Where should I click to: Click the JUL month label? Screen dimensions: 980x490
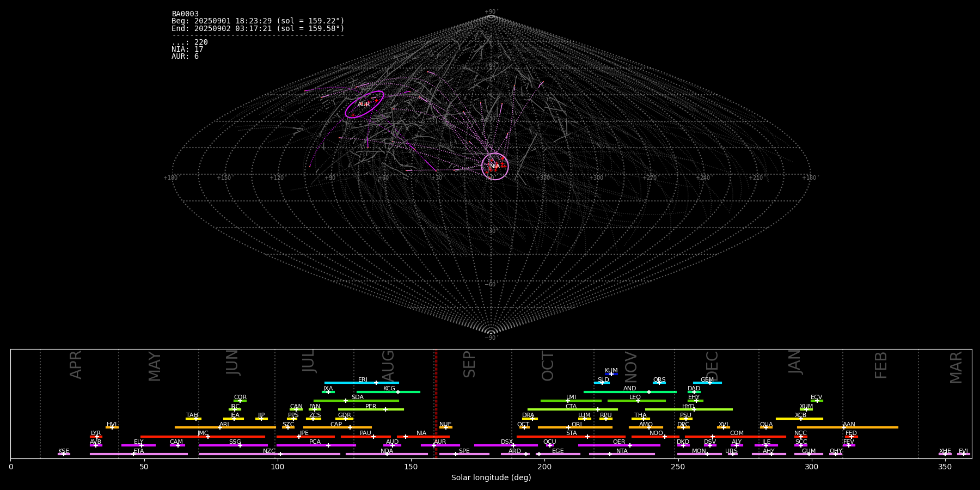point(309,361)
